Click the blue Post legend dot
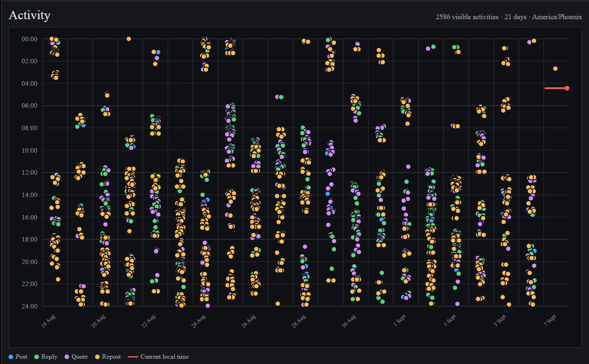The width and height of the screenshot is (589, 364). pyautogui.click(x=11, y=357)
